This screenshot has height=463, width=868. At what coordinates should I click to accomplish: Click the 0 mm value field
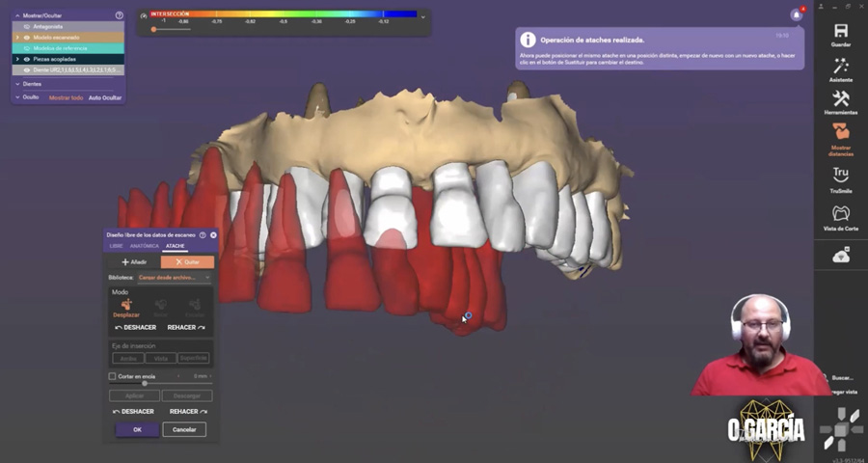[x=200, y=376]
